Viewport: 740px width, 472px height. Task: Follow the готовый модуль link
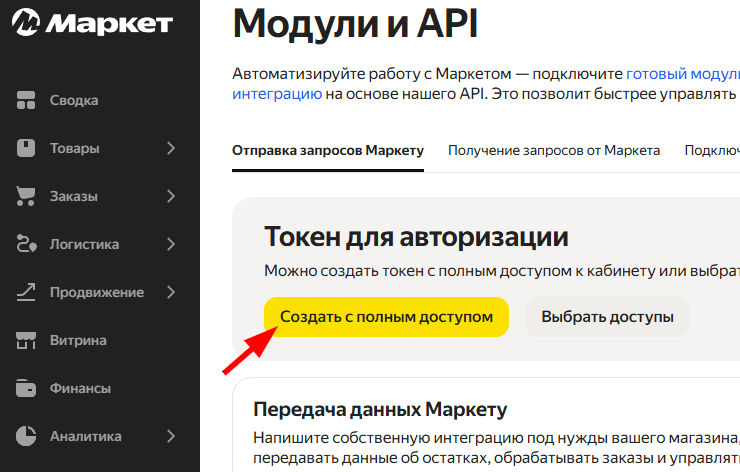(683, 74)
